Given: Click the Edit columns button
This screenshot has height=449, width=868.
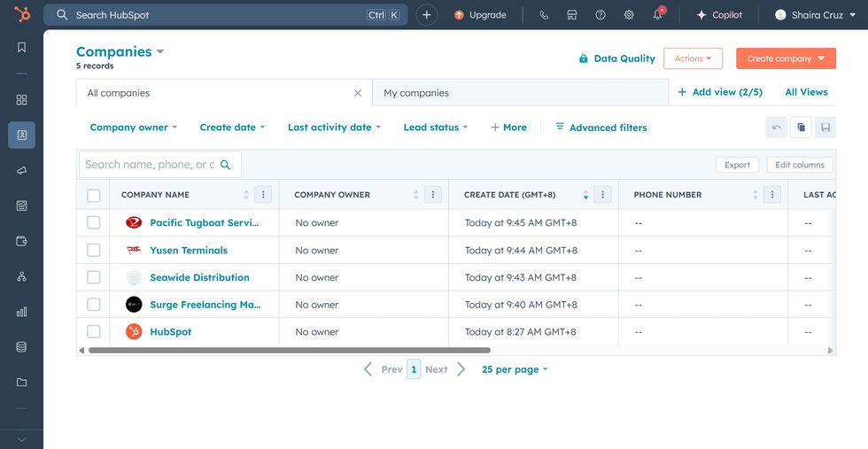Looking at the screenshot, I should click(800, 165).
